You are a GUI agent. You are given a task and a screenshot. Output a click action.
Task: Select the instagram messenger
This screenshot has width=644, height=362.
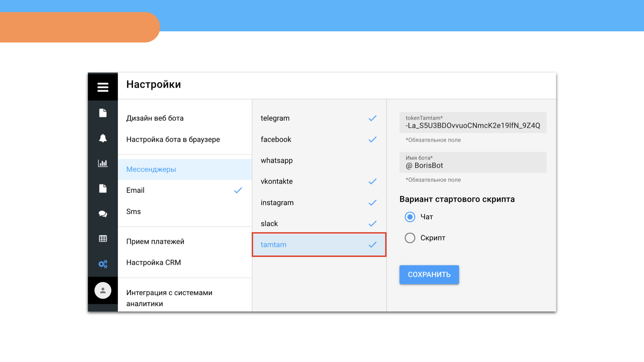319,203
